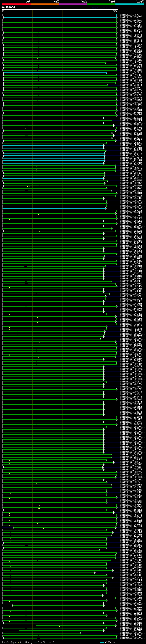The image size is (146, 644).
Task: Open hit UniRef100_B8LK49
Action: (131, 30)
